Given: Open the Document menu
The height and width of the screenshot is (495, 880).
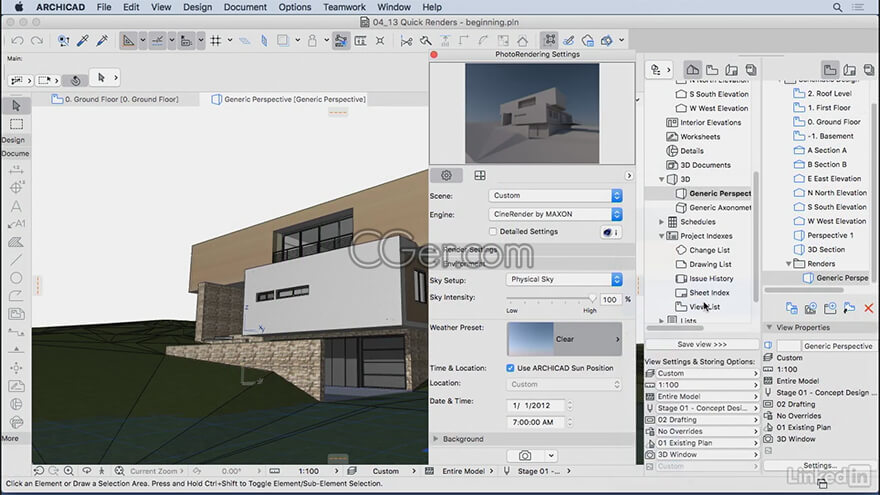Looking at the screenshot, I should point(245,7).
